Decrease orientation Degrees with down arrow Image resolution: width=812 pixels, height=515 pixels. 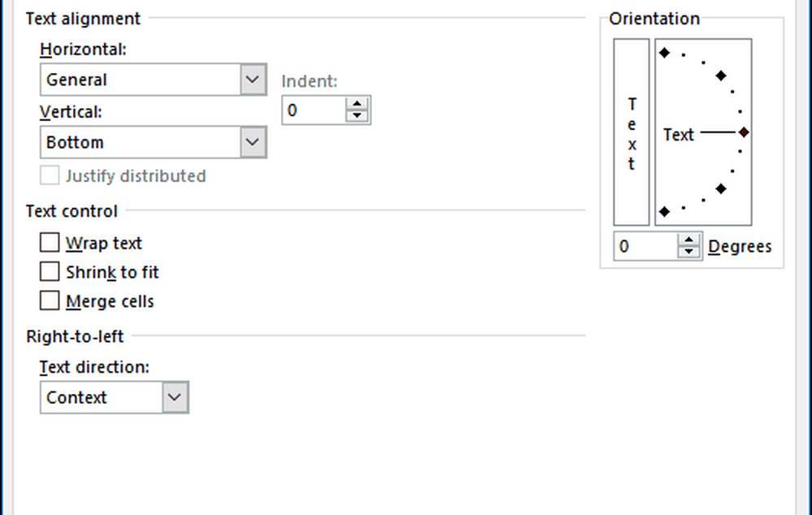[x=689, y=252]
